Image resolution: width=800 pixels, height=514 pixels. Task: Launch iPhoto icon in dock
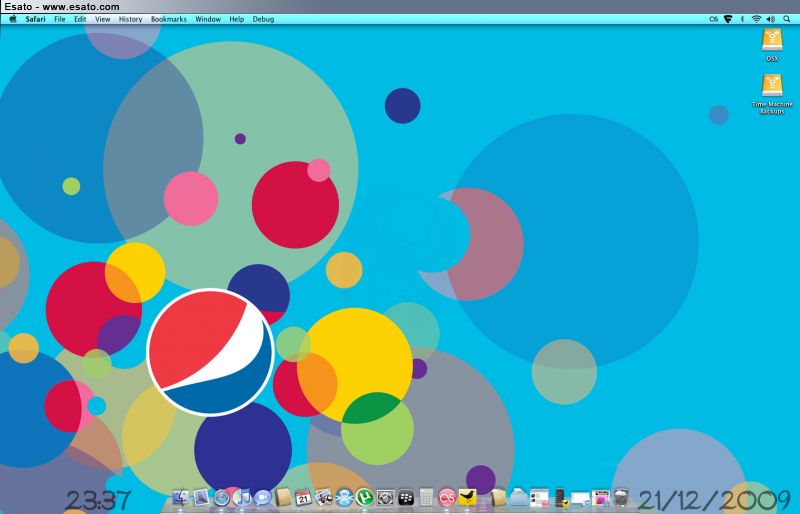point(324,497)
